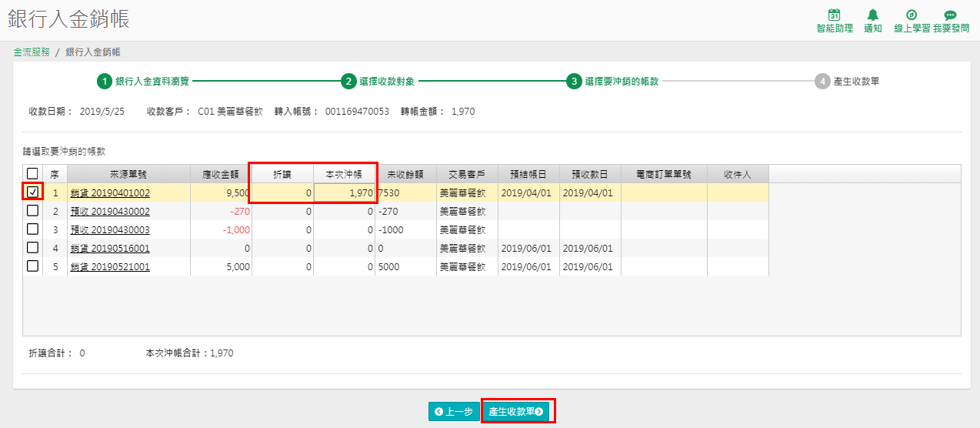This screenshot has width=980, height=428.
Task: Sort by the 來源單號 column header
Action: (x=128, y=174)
